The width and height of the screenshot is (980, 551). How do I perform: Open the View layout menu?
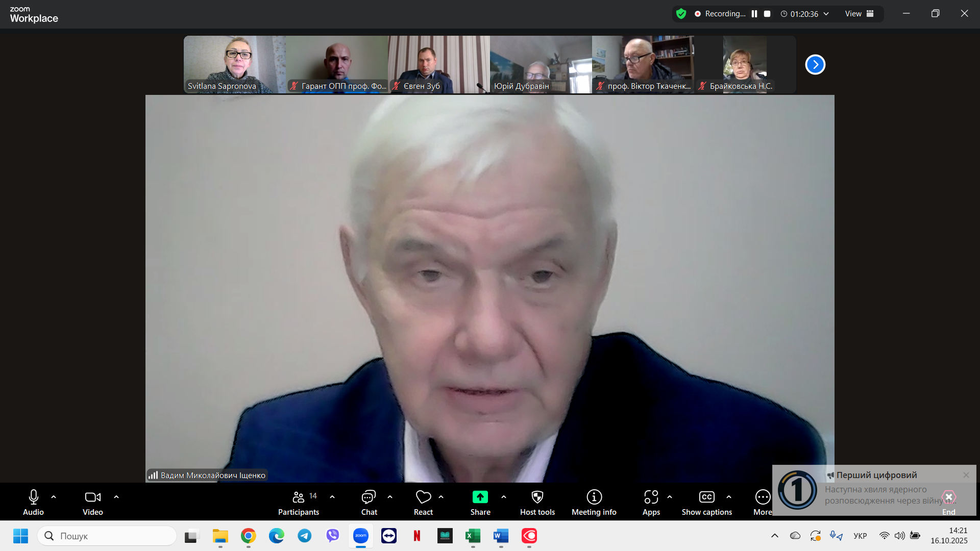pyautogui.click(x=859, y=14)
